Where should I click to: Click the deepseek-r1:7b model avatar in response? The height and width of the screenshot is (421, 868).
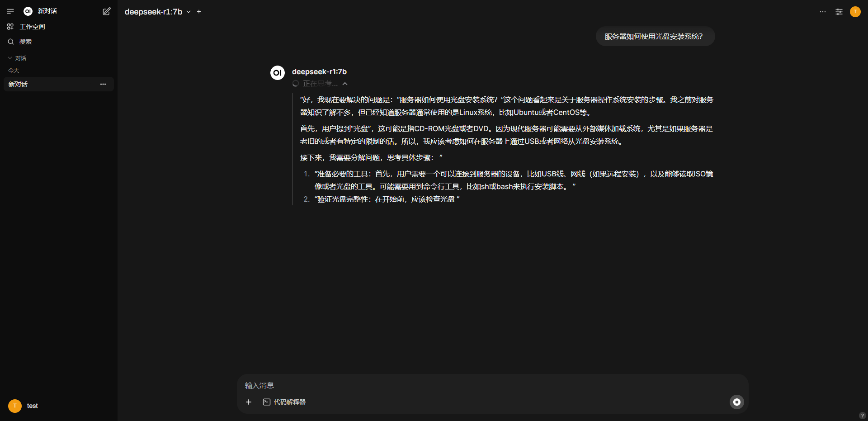tap(278, 73)
